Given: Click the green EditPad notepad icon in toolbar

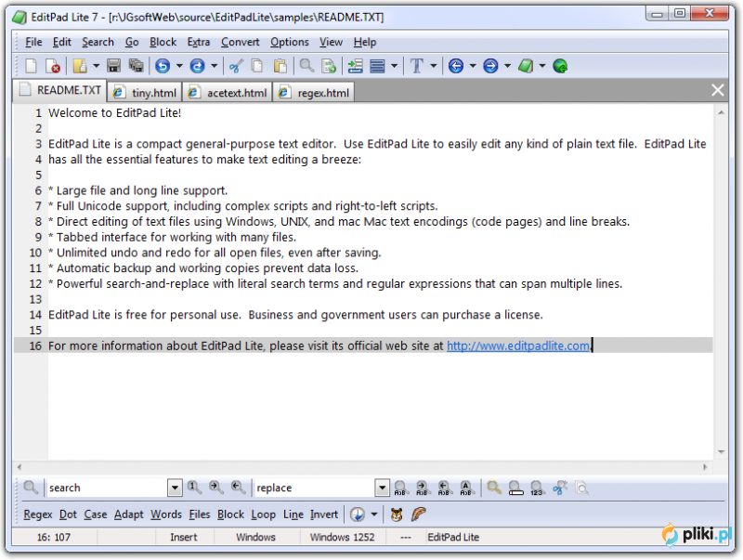Looking at the screenshot, I should coord(526,66).
